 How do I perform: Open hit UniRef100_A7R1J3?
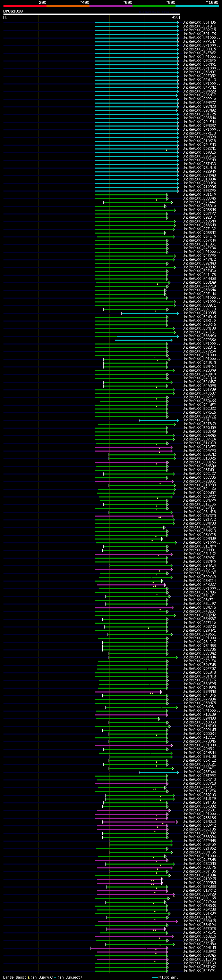(x=199, y=133)
